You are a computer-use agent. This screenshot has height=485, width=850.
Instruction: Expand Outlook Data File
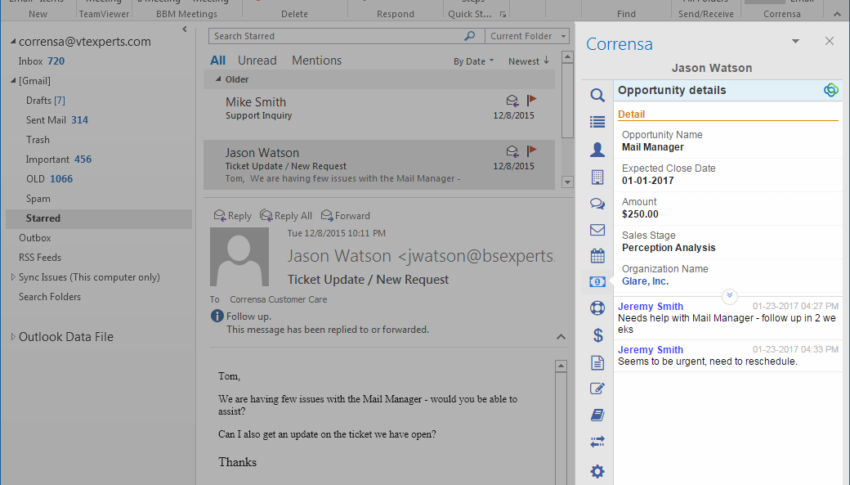point(13,337)
